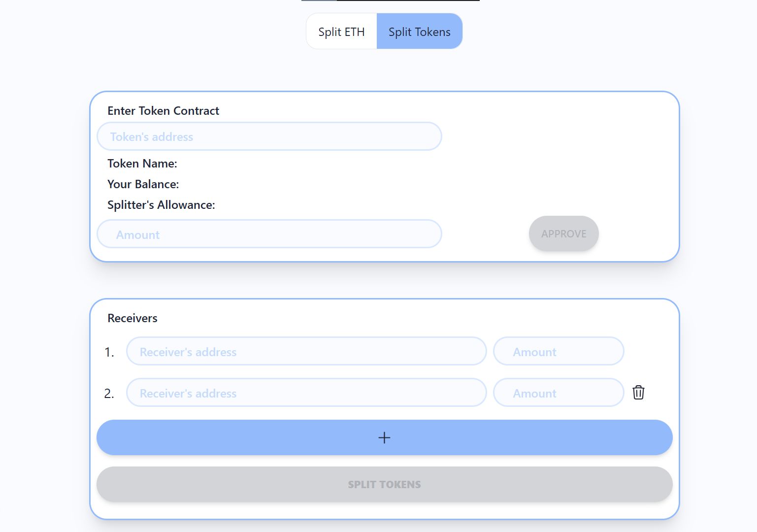Focus receiver 1 address field

click(306, 351)
